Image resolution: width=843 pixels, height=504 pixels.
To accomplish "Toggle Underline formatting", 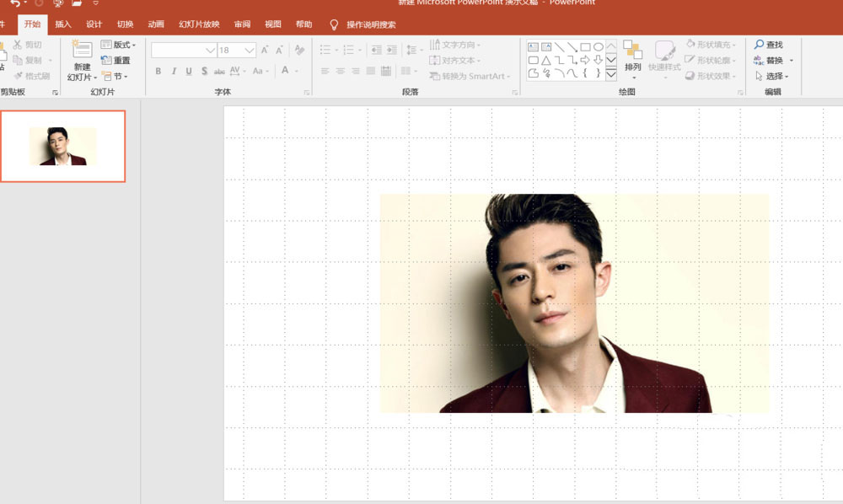I will pos(189,71).
